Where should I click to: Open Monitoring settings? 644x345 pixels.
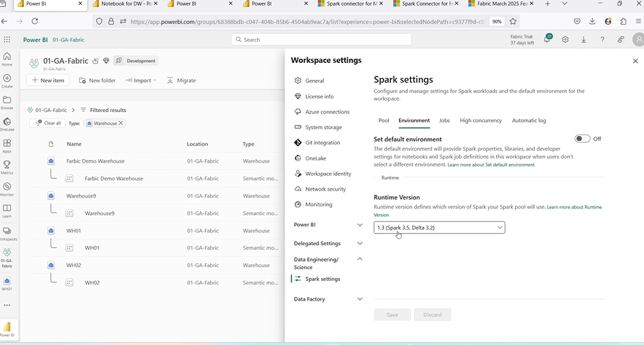319,204
